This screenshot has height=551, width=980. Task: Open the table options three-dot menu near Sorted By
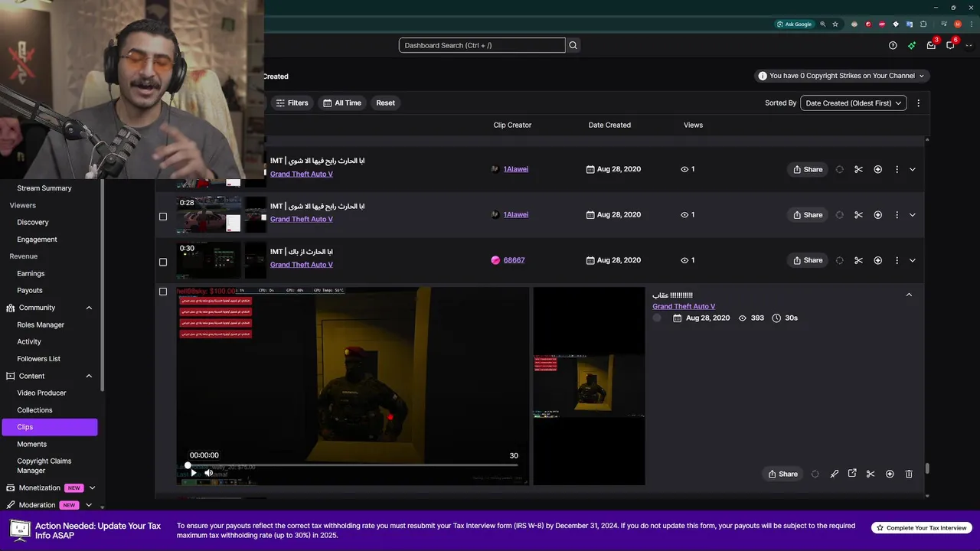(918, 103)
